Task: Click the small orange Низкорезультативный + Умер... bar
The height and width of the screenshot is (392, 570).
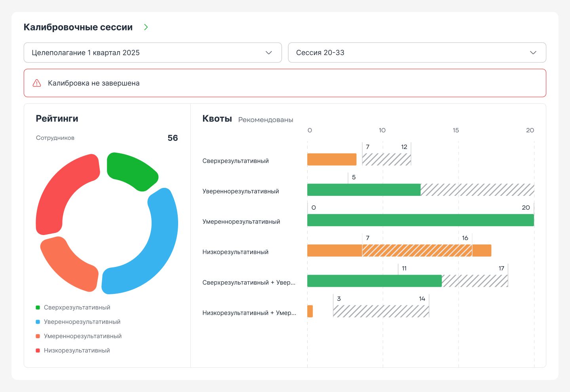Action: click(310, 311)
